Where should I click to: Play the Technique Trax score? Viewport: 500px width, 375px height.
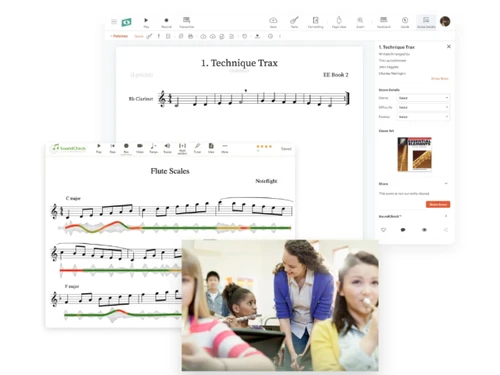(146, 22)
